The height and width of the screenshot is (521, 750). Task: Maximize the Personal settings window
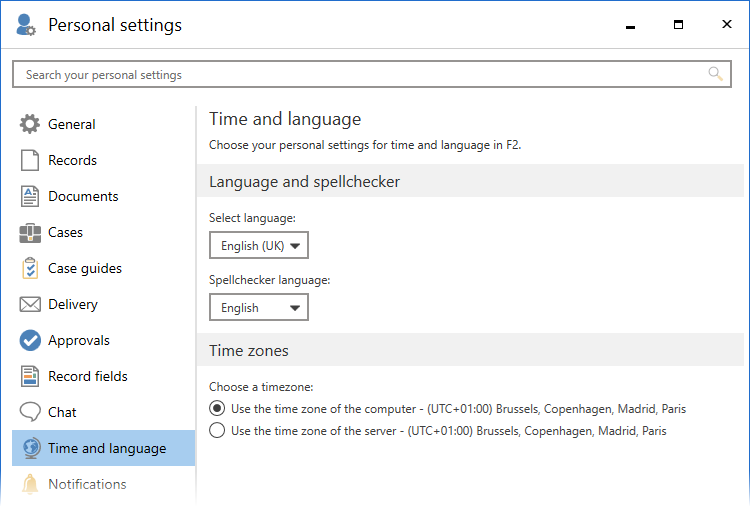(678, 25)
